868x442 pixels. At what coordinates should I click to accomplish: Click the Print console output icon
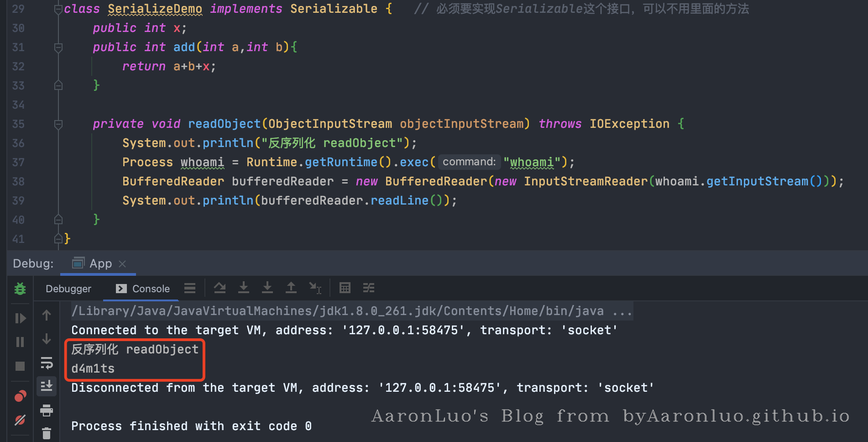click(47, 410)
